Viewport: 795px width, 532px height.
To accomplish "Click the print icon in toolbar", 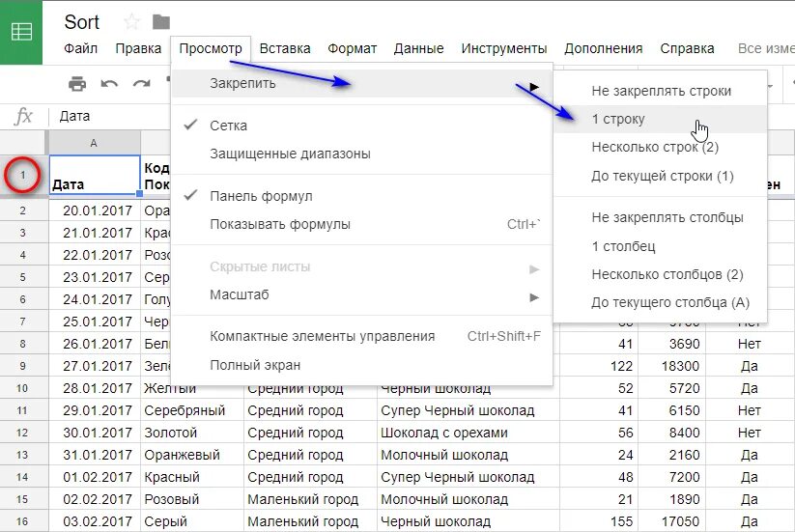I will (77, 84).
